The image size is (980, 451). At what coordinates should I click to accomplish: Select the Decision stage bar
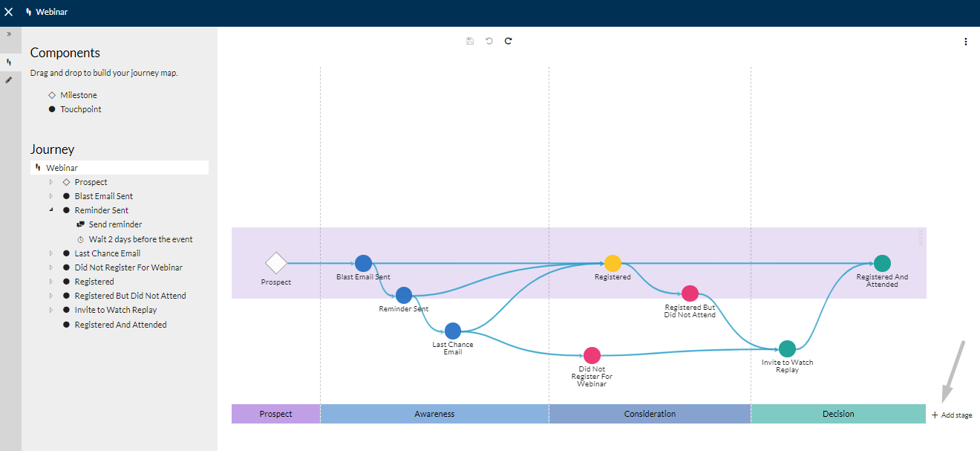(x=838, y=414)
